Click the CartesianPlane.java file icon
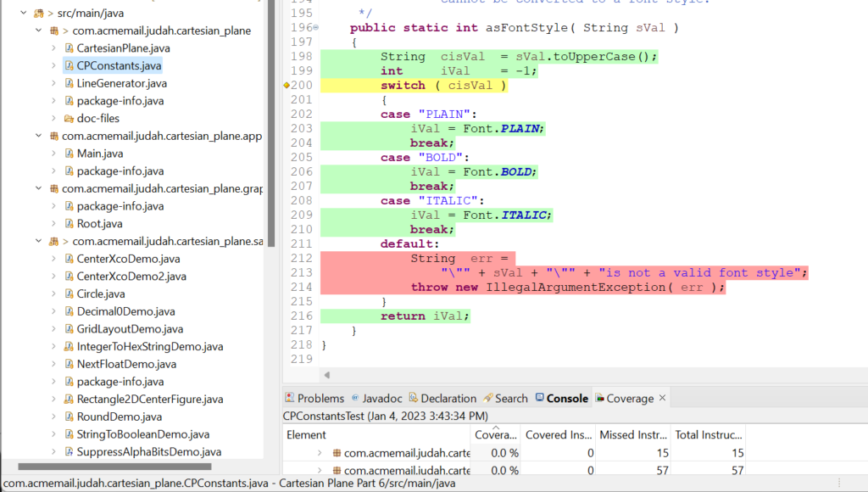Image resolution: width=868 pixels, height=492 pixels. pos(69,48)
